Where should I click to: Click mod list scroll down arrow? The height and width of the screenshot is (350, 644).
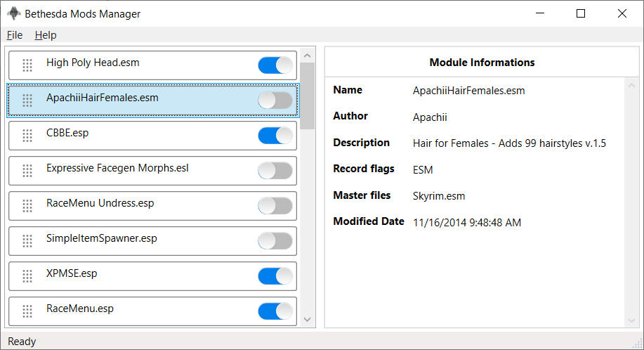(x=307, y=319)
